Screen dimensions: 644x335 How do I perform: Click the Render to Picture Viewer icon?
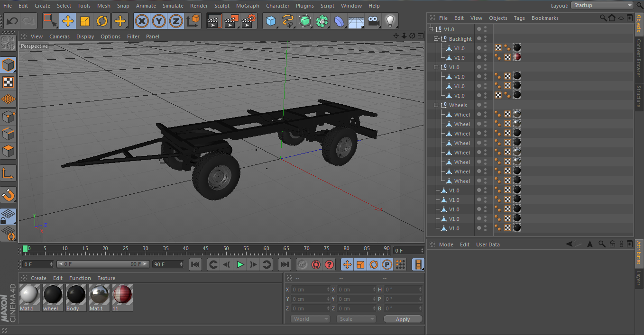click(x=231, y=21)
